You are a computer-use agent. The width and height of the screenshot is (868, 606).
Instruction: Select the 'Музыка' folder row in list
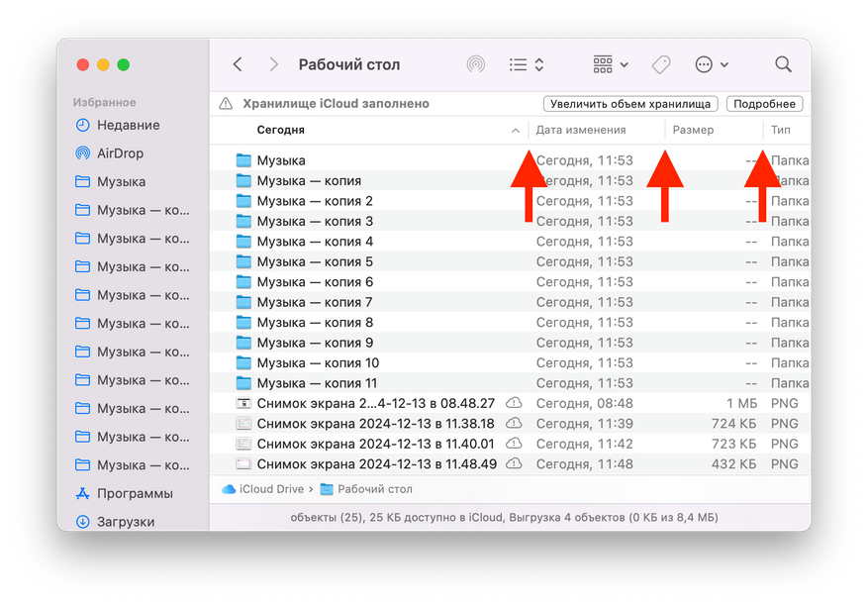[x=510, y=160]
